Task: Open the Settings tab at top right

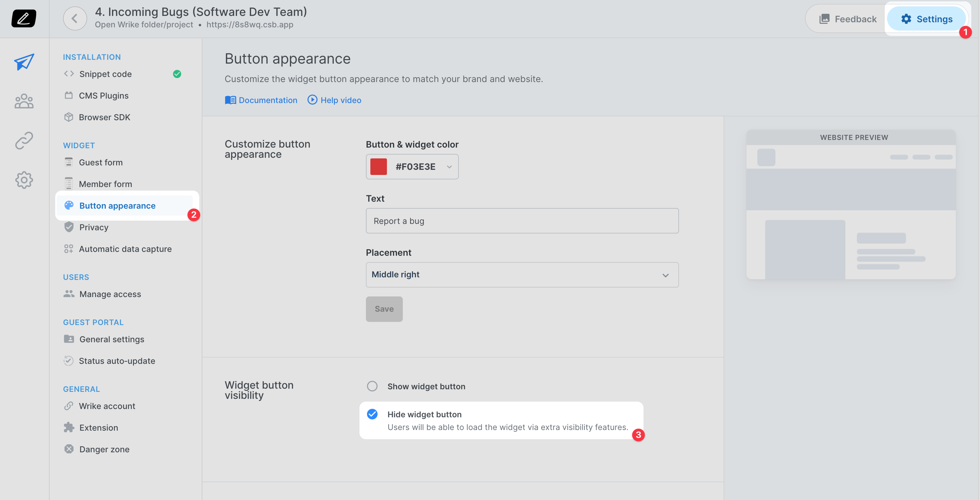Action: [927, 19]
